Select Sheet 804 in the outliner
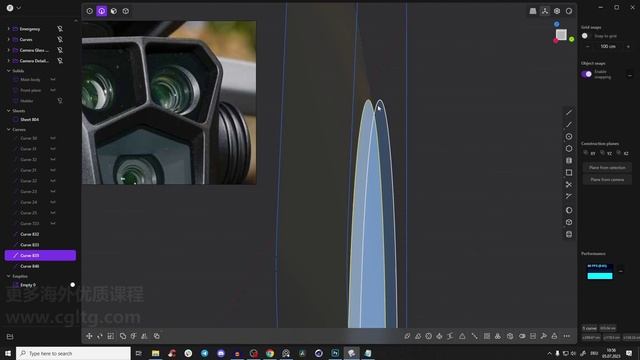640x360 pixels. tap(29, 120)
